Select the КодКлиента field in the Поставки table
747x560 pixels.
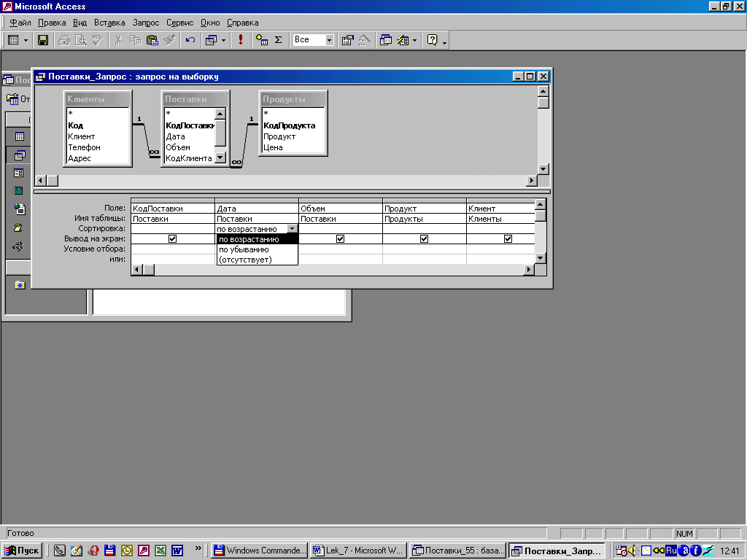click(189, 158)
